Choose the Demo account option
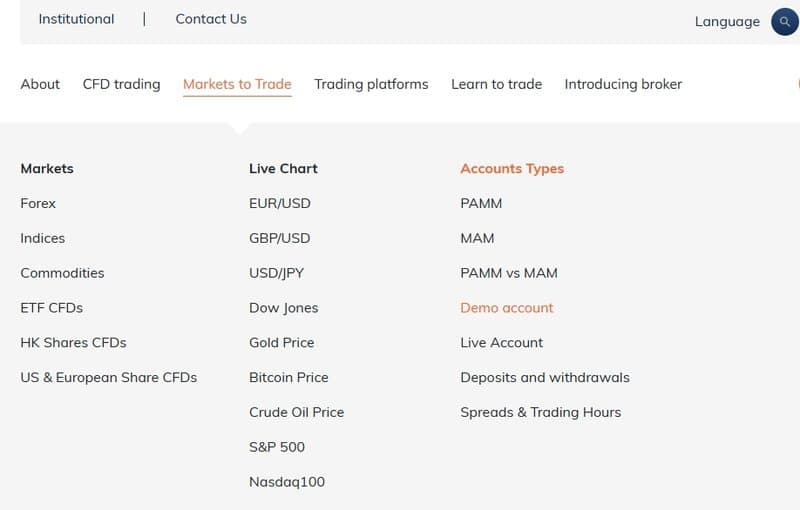800x510 pixels. [507, 308]
